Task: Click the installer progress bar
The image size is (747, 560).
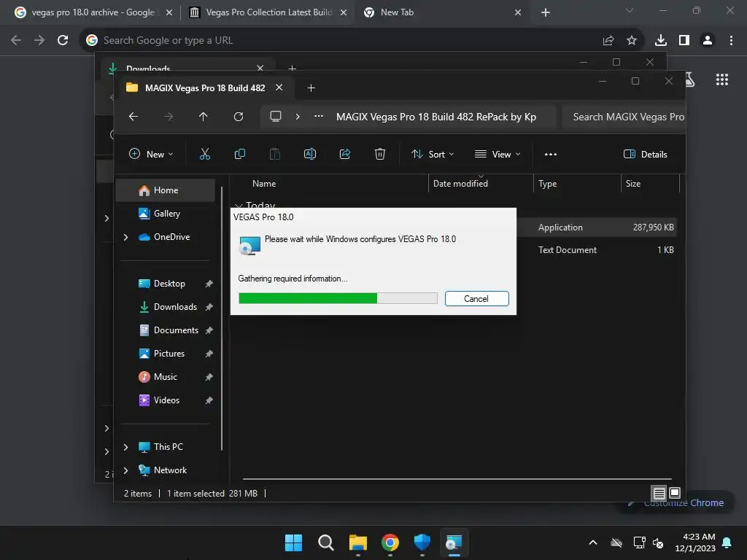Action: 338,298
